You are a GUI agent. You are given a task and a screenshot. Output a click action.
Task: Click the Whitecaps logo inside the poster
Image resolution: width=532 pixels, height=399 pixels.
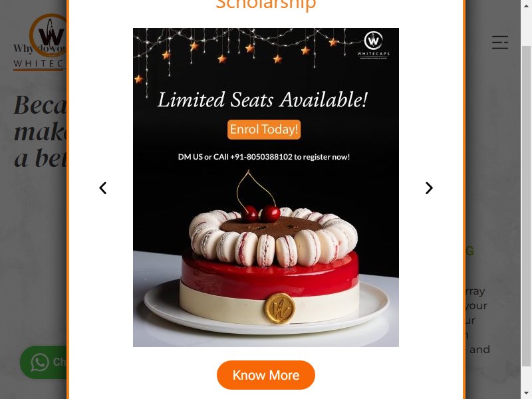coord(373,45)
